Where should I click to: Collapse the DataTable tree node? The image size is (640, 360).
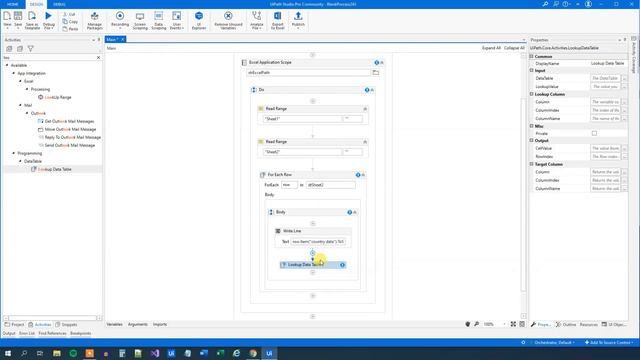coord(20,161)
